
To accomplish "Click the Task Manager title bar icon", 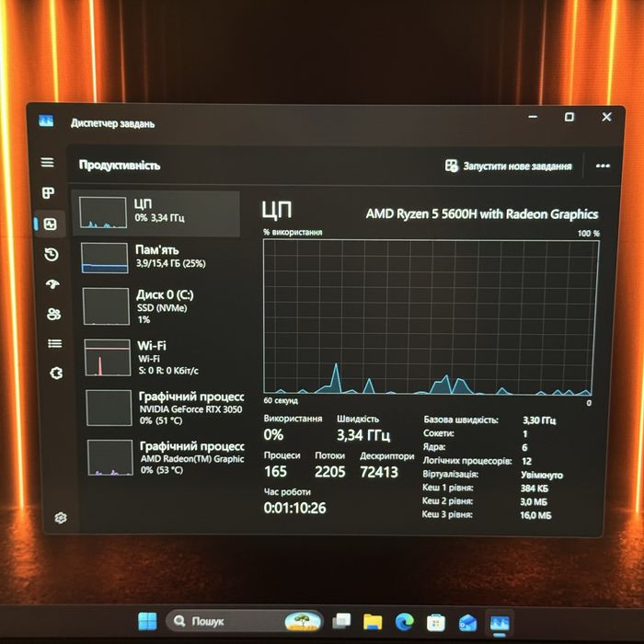I will 46,121.
